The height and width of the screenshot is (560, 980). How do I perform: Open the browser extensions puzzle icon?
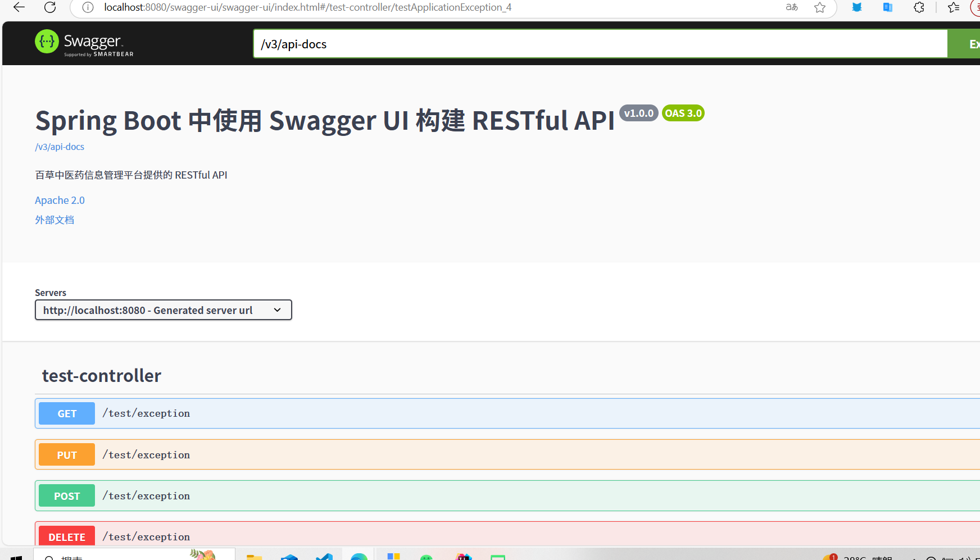pyautogui.click(x=919, y=7)
